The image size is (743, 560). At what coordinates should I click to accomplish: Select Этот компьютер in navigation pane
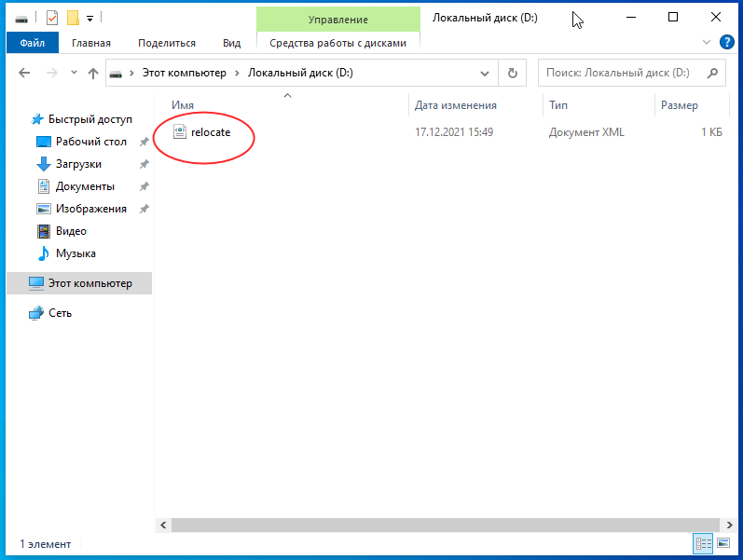click(x=79, y=283)
